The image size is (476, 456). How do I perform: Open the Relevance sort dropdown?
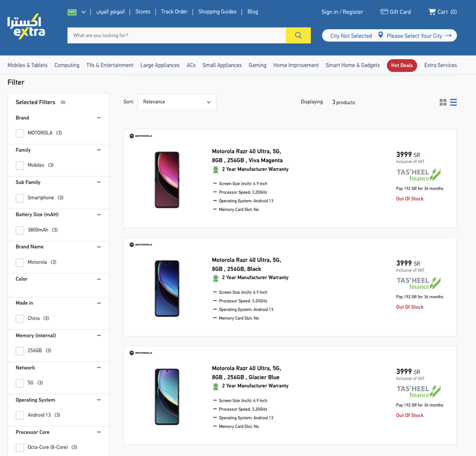[x=177, y=102]
